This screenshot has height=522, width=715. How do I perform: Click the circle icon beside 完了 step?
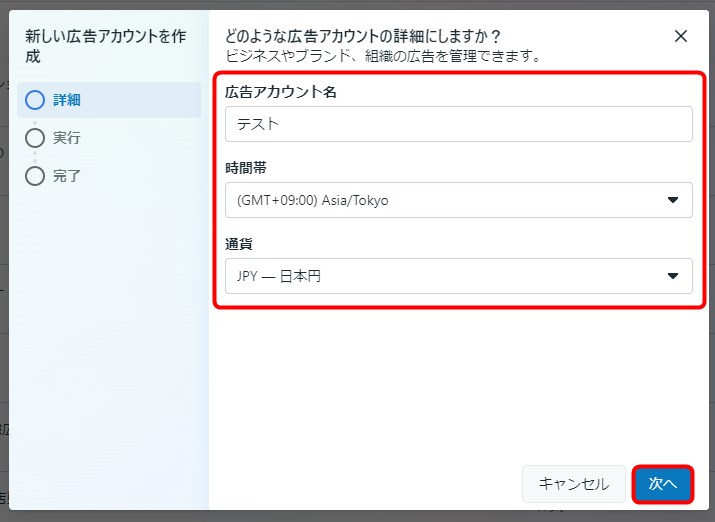click(35, 176)
